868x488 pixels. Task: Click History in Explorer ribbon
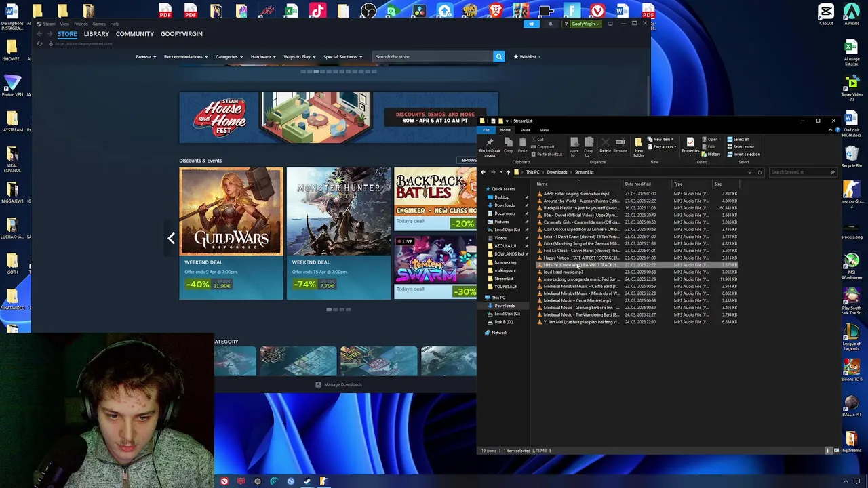[711, 154]
